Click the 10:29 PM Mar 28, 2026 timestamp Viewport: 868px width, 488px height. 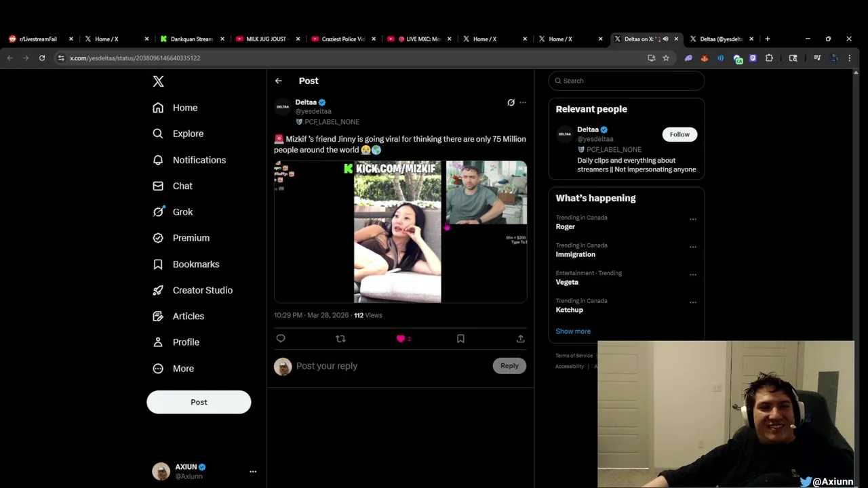(311, 315)
